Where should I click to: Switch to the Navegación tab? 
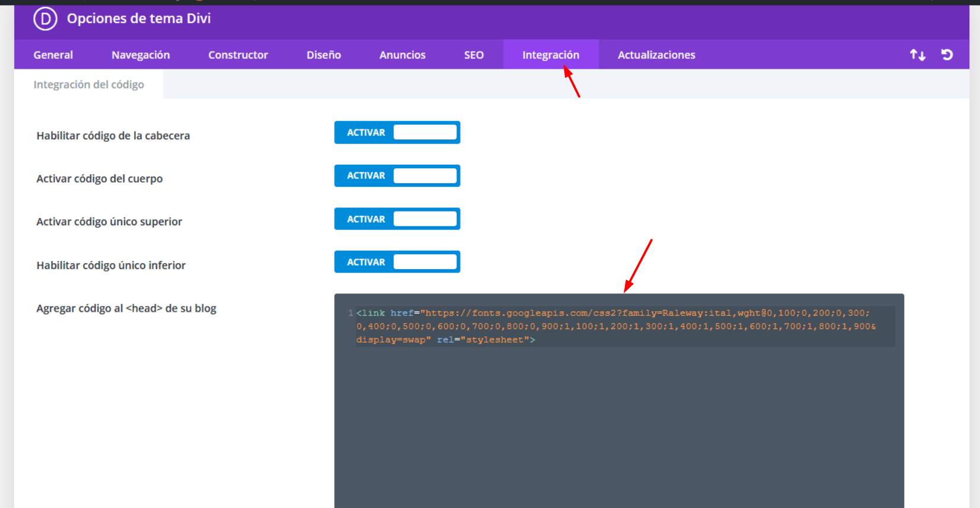click(x=141, y=55)
